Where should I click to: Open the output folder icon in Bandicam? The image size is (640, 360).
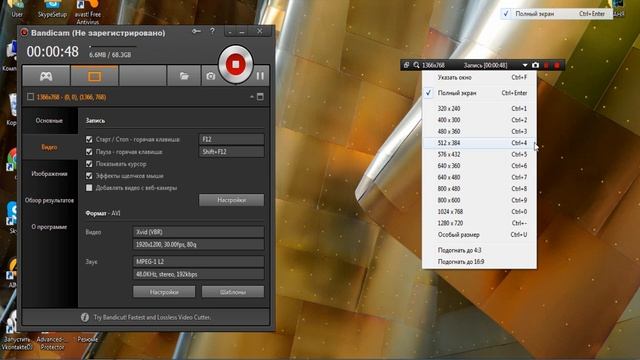pyautogui.click(x=184, y=76)
